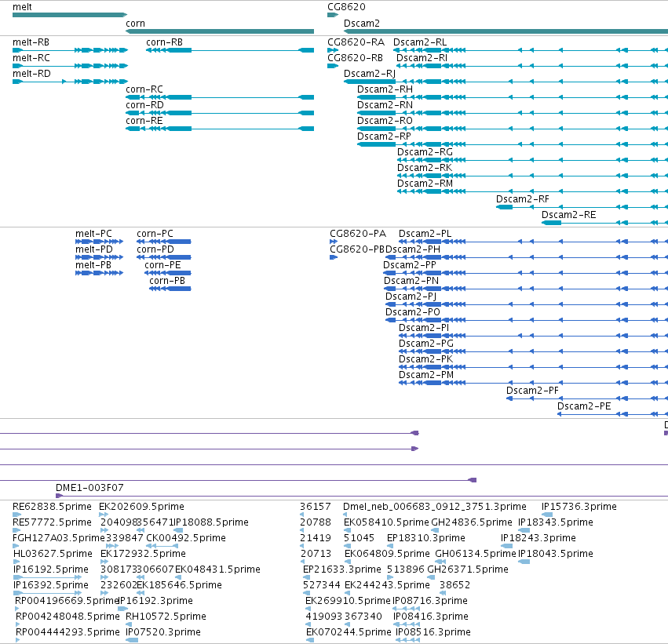The width and height of the screenshot is (668, 644).
Task: Click EST RH10572.5prime
Action: point(166,617)
